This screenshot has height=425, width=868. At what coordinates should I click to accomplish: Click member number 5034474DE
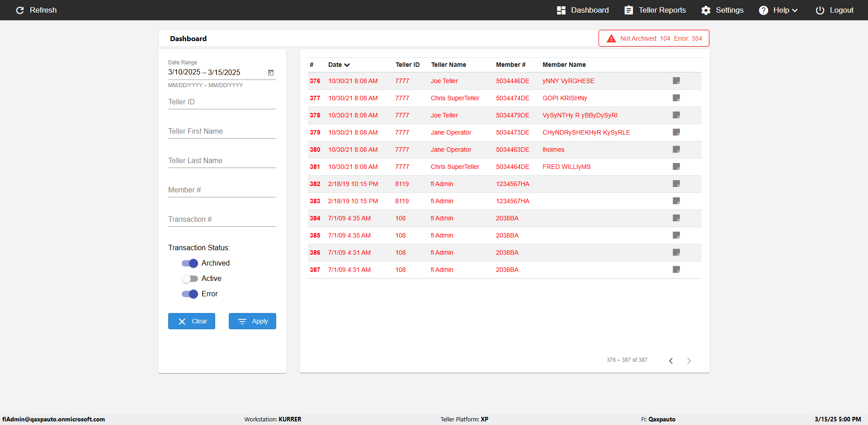coord(513,98)
